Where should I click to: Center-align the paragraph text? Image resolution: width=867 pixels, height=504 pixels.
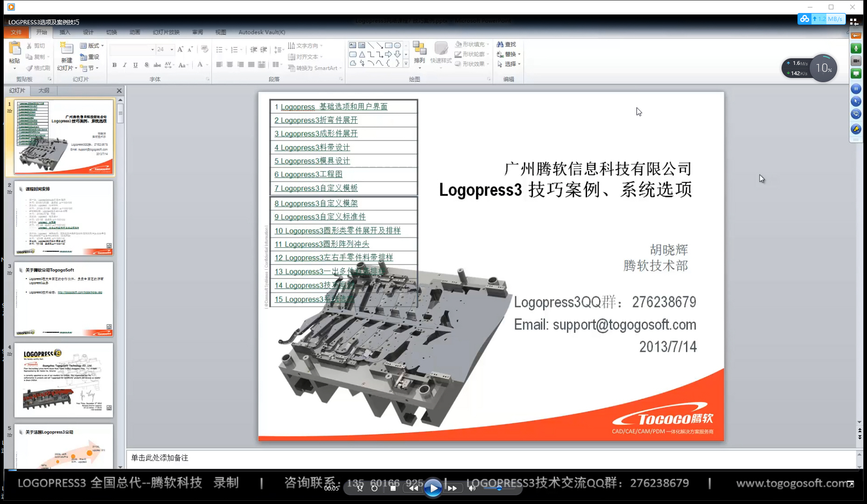pyautogui.click(x=230, y=64)
